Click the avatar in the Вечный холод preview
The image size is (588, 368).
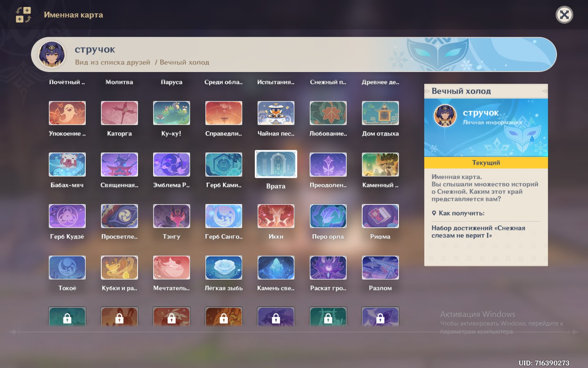click(445, 115)
